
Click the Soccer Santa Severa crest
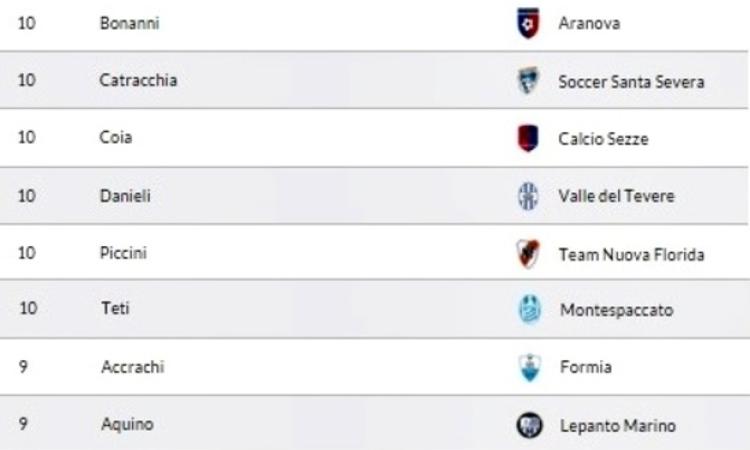click(528, 80)
